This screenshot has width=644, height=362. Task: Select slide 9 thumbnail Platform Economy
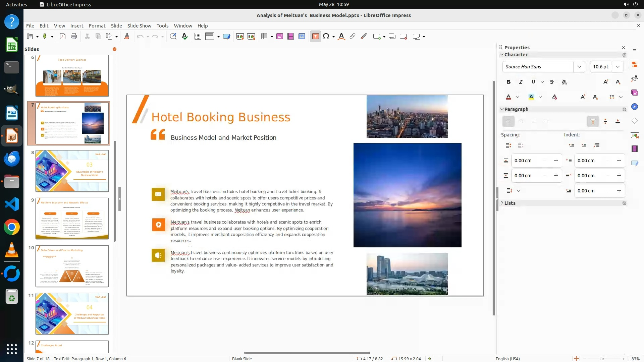point(72,219)
